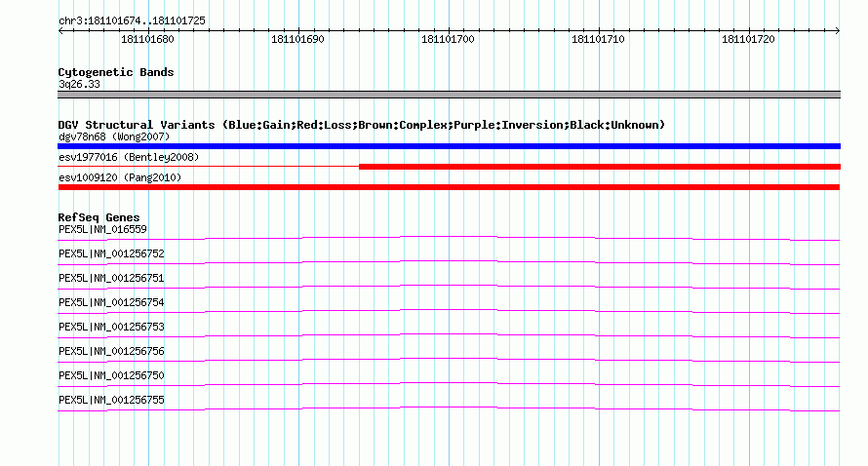Click the 3q26.33 band label
The width and height of the screenshot is (868, 466).
(79, 84)
